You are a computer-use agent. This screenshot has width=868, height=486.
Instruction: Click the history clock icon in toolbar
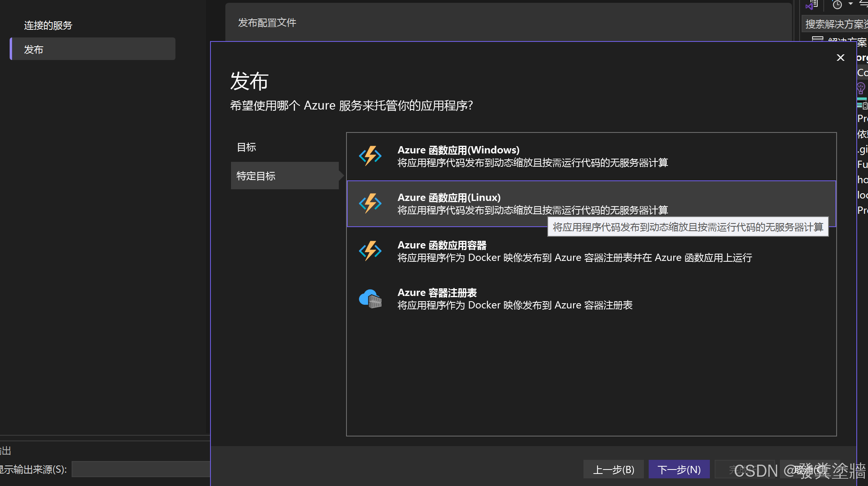837,4
